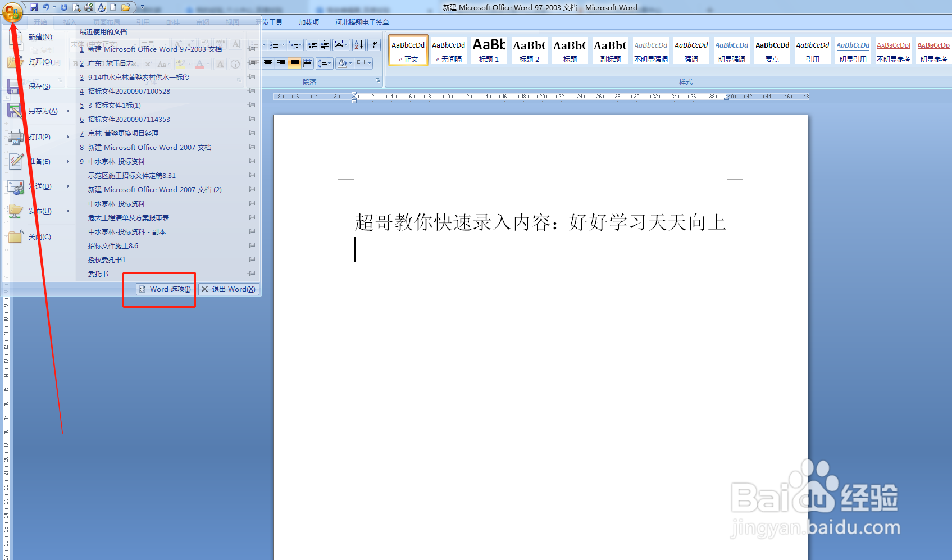Open the Customize Quick Access Toolbar dropdown
Screen dimensions: 952x560
[142, 7]
